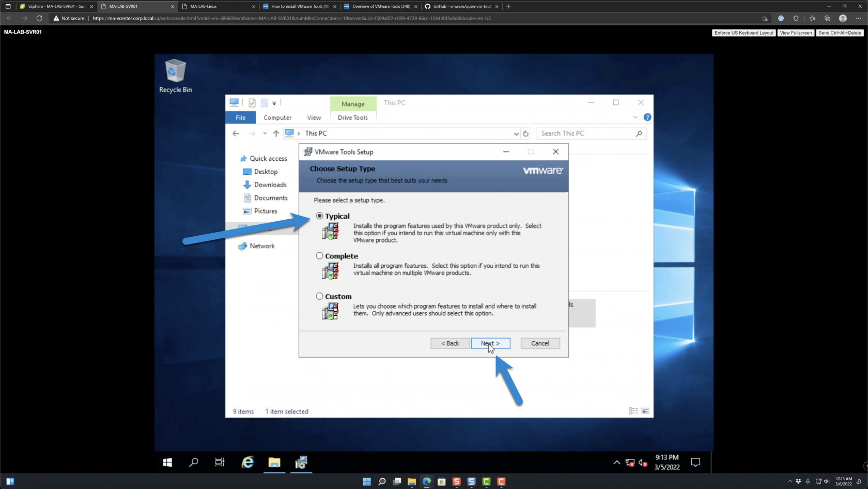
Task: Click Properties icon in Explorer quick toolbar
Action: click(252, 103)
